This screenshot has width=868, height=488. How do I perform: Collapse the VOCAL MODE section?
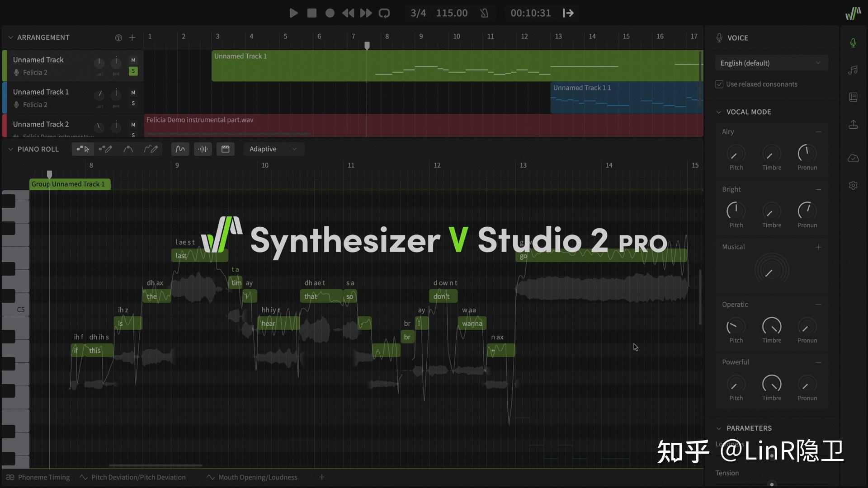pos(720,112)
